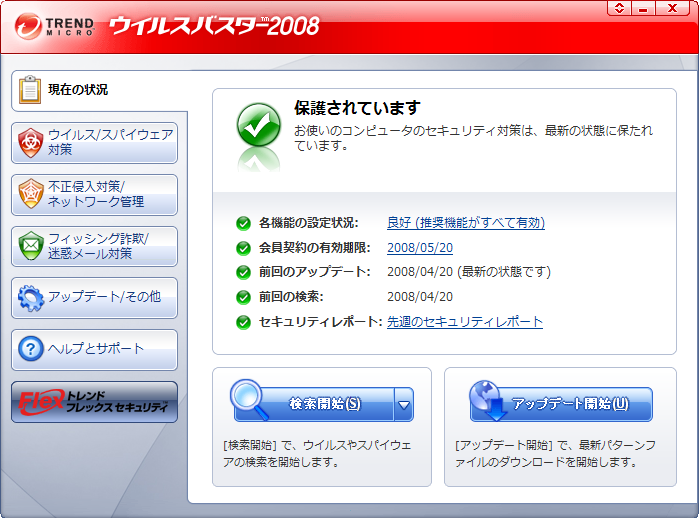Open 不正侵入対策/ネットワーク管理 section
Image resolution: width=700 pixels, height=518 pixels.
coord(94,195)
